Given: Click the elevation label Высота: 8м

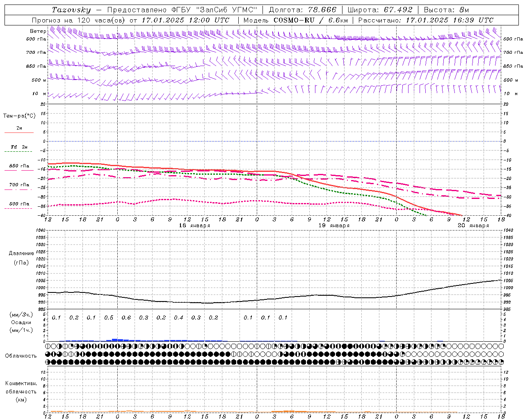Looking at the screenshot, I should click(446, 10).
